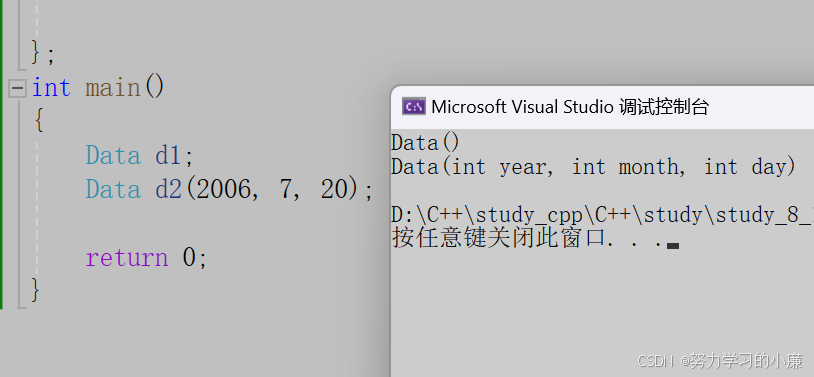Image resolution: width=814 pixels, height=377 pixels.
Task: Click the 'Data()' output line in console
Action: [426, 143]
